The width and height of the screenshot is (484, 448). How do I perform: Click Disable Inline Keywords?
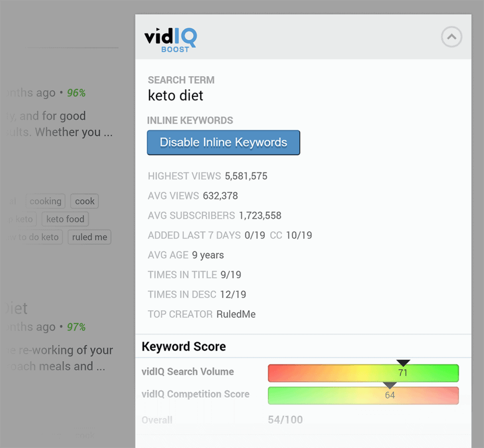pos(223,142)
